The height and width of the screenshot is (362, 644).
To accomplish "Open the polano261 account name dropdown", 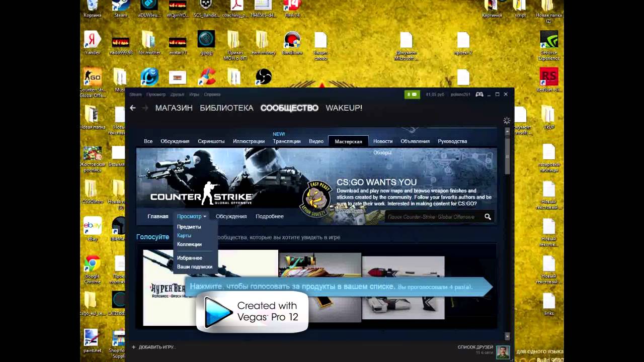I will (460, 94).
